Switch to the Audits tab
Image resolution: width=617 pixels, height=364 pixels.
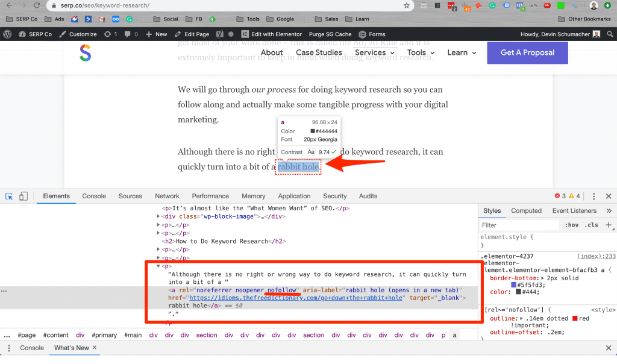tap(368, 196)
